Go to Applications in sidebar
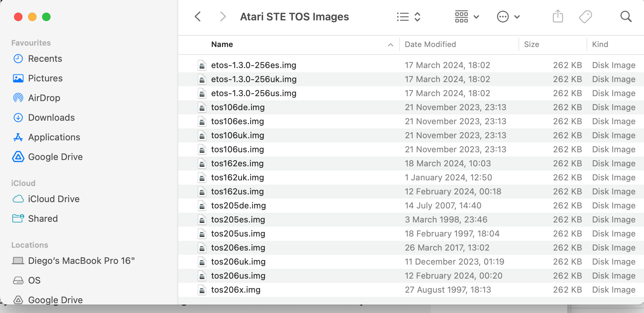Viewport: 644px width, 313px height. tap(54, 137)
